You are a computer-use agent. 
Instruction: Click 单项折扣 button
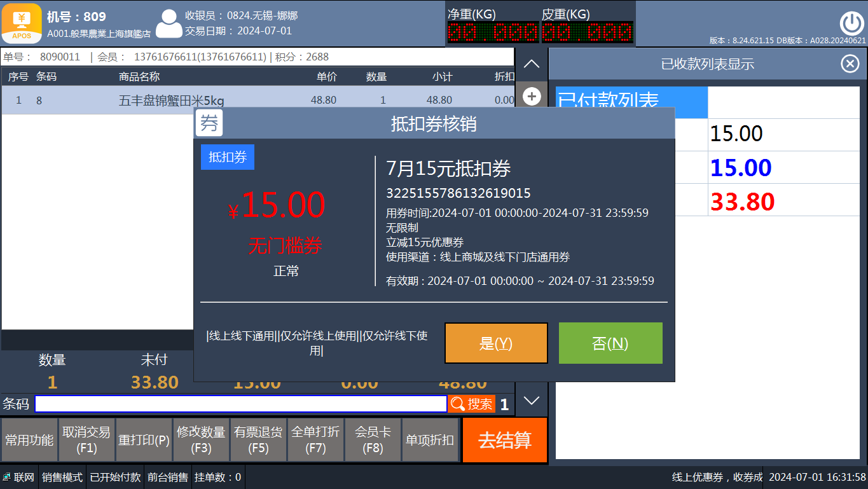coord(430,440)
